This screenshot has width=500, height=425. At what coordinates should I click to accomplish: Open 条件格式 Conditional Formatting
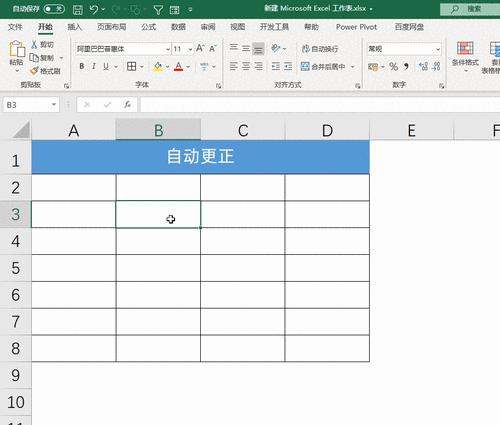click(x=465, y=56)
